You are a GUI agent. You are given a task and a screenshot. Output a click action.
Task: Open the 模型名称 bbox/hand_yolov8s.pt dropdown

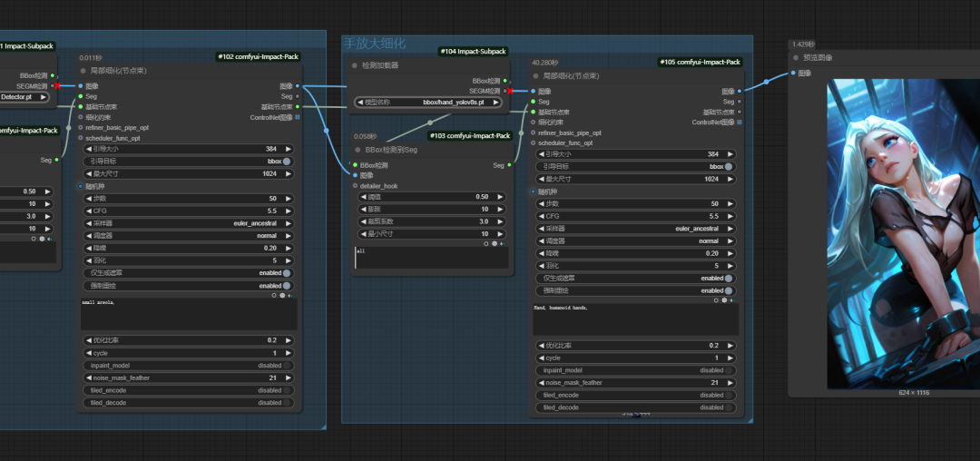(429, 102)
